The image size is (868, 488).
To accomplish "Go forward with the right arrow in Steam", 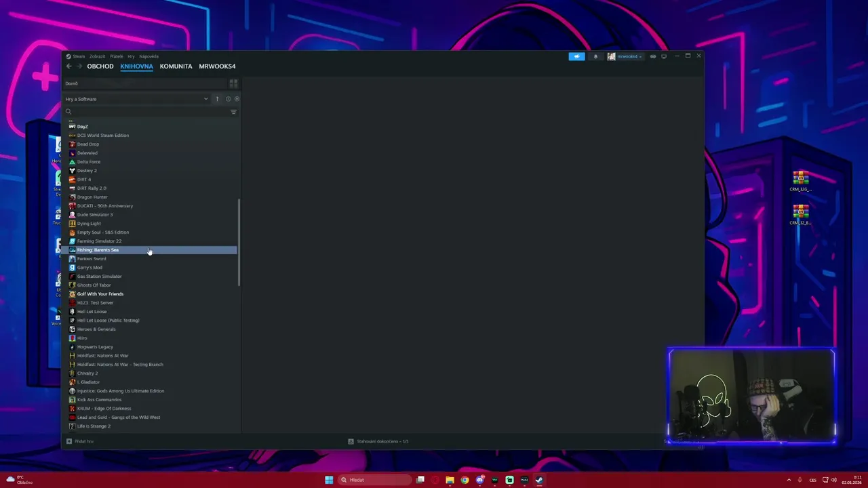I will pyautogui.click(x=79, y=66).
